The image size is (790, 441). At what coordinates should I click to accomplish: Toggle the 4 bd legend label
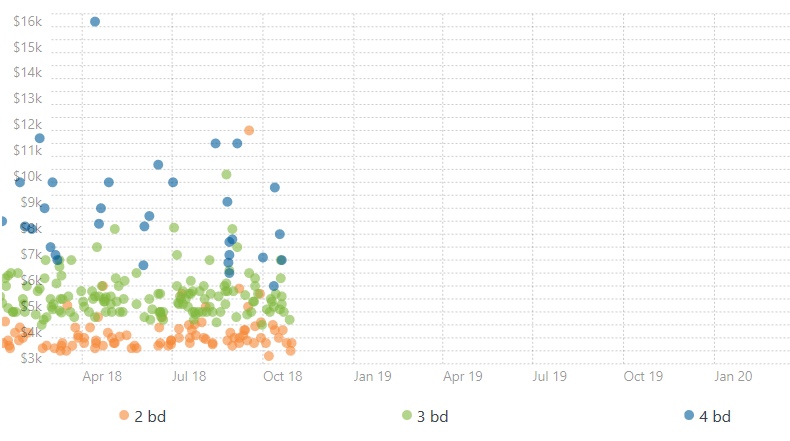click(715, 416)
